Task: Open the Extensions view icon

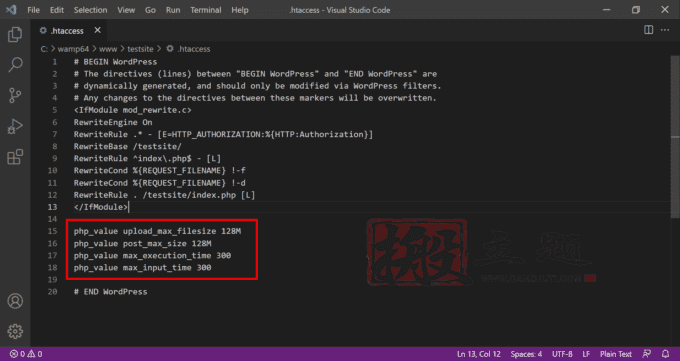Action: pyautogui.click(x=15, y=157)
